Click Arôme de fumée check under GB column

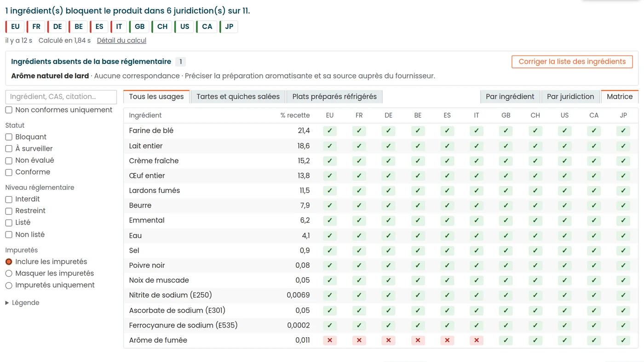click(x=506, y=340)
